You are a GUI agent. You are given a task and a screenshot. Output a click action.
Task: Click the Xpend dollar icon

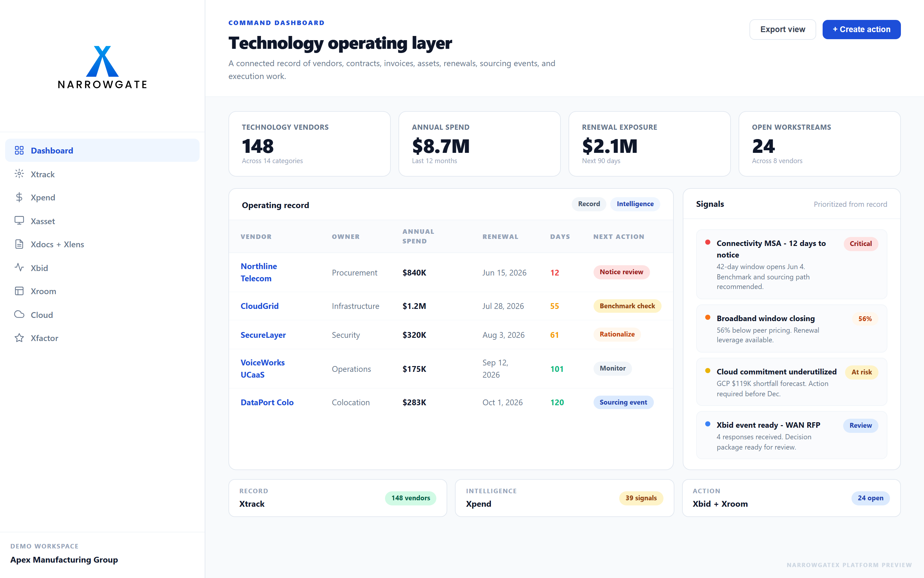[19, 197]
